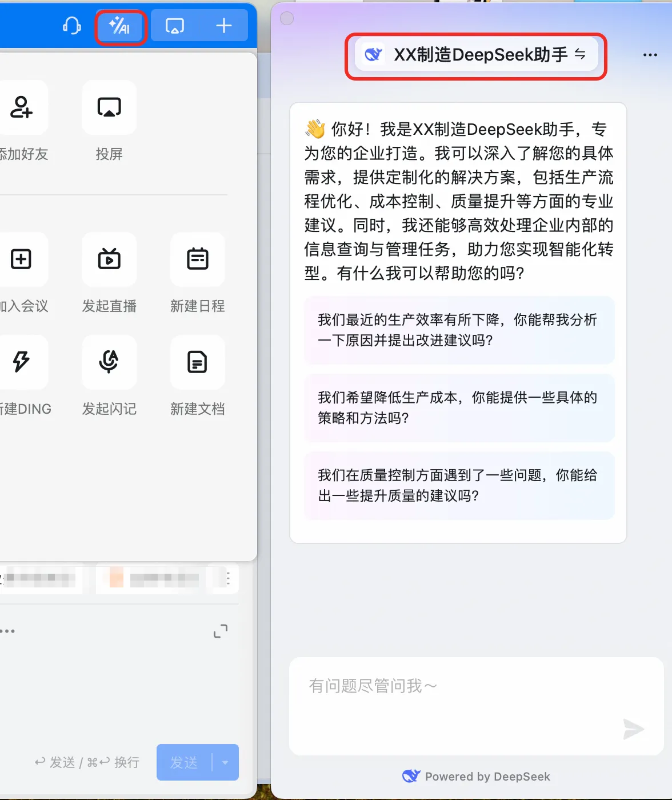Click the screen cast icon in the top bar
Image resolution: width=672 pixels, height=800 pixels.
pyautogui.click(x=175, y=26)
